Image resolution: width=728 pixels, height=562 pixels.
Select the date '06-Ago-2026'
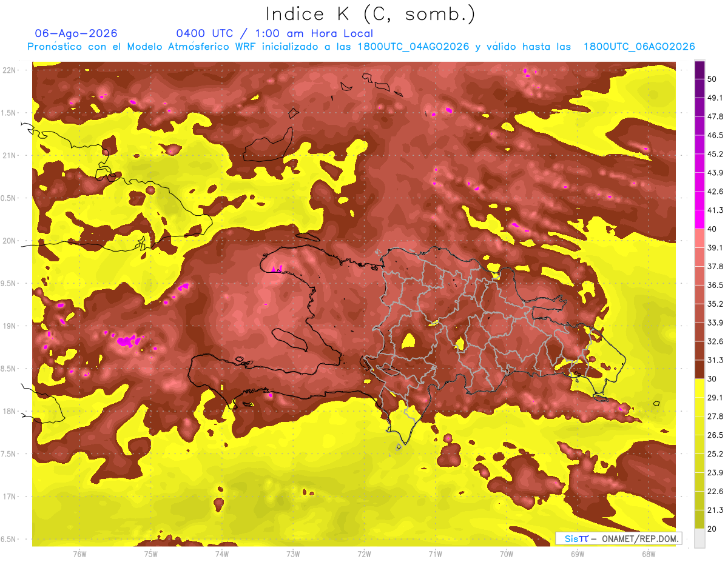[x=76, y=33]
